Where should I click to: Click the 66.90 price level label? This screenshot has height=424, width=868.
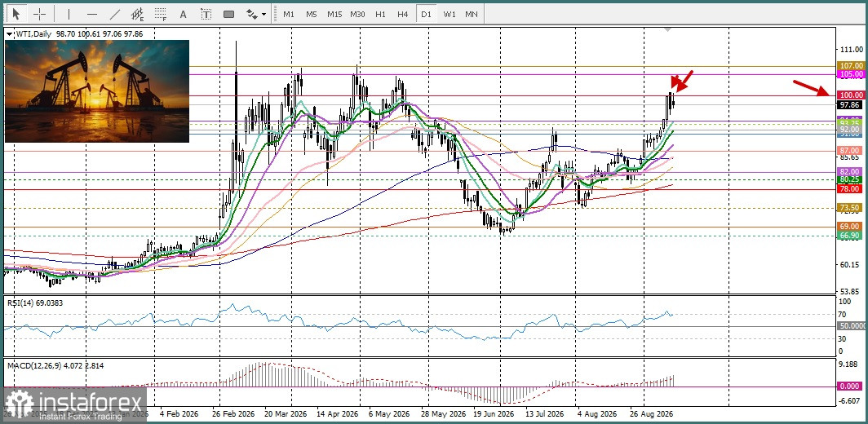[851, 236]
